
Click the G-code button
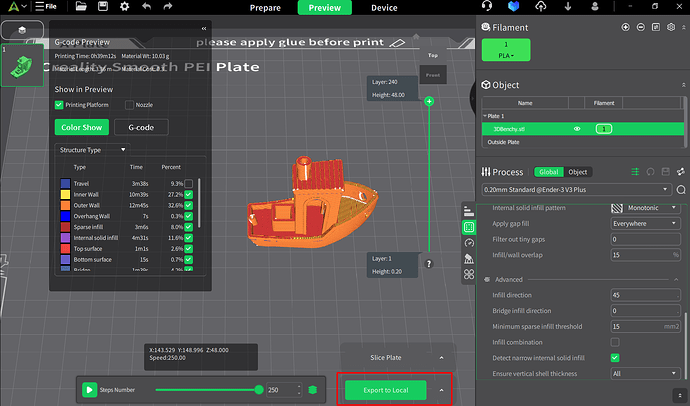pos(141,127)
